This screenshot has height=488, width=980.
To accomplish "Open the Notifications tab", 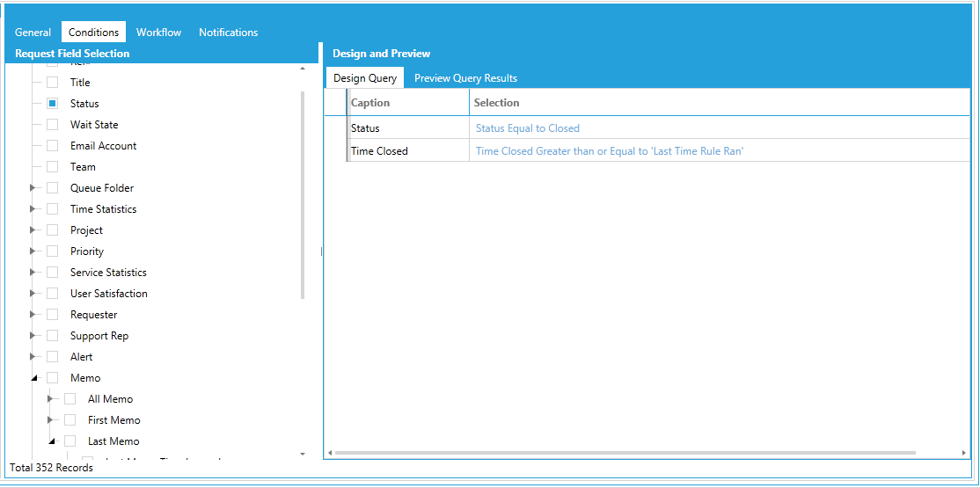I will tap(228, 32).
